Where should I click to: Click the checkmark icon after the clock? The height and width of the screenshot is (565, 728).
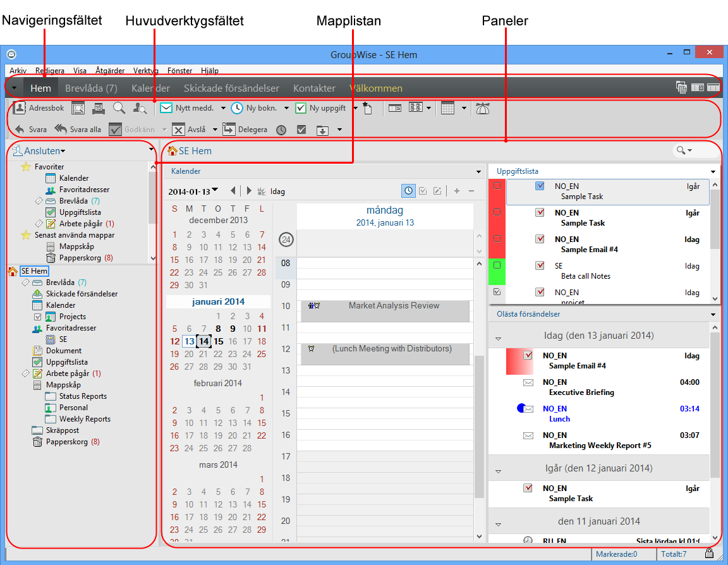[301, 130]
